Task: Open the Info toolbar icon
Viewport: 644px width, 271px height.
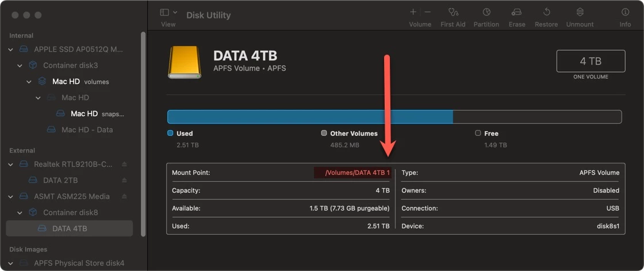Action: (625, 12)
